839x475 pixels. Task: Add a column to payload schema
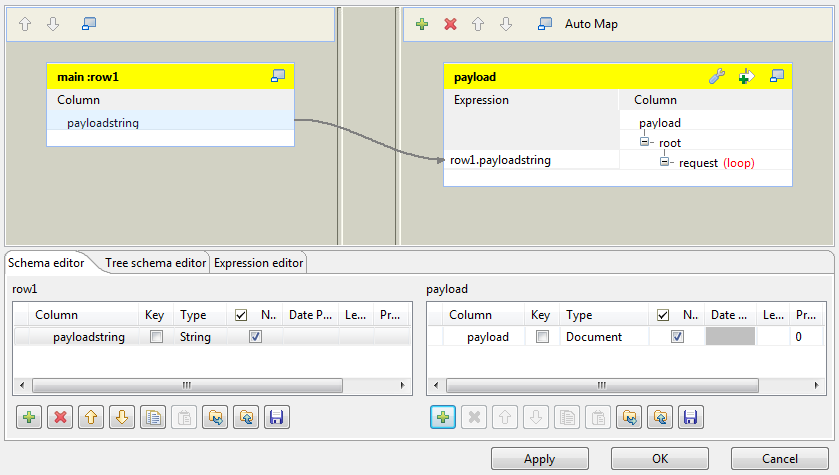(x=442, y=417)
